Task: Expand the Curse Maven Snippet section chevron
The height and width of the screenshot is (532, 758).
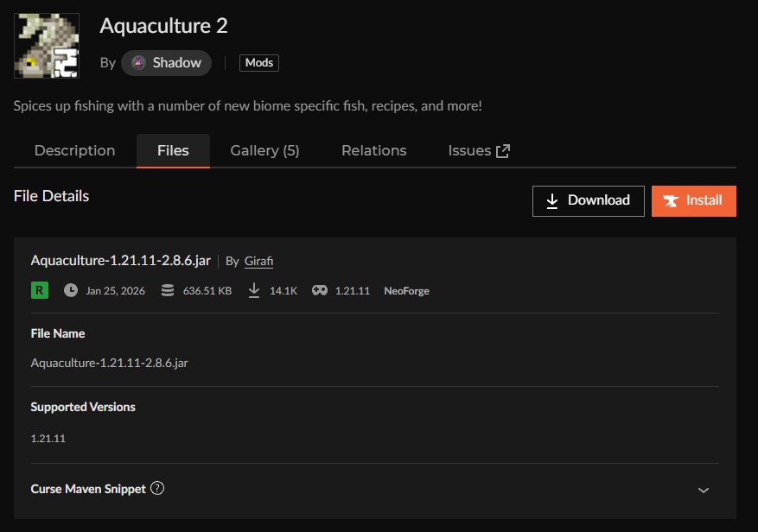Action: 704,490
